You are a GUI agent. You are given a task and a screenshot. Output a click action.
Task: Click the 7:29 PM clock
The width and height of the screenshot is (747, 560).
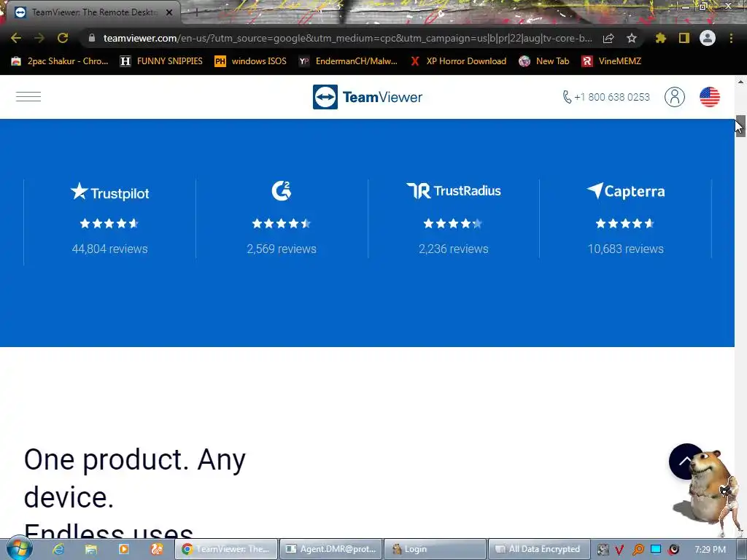pyautogui.click(x=710, y=549)
